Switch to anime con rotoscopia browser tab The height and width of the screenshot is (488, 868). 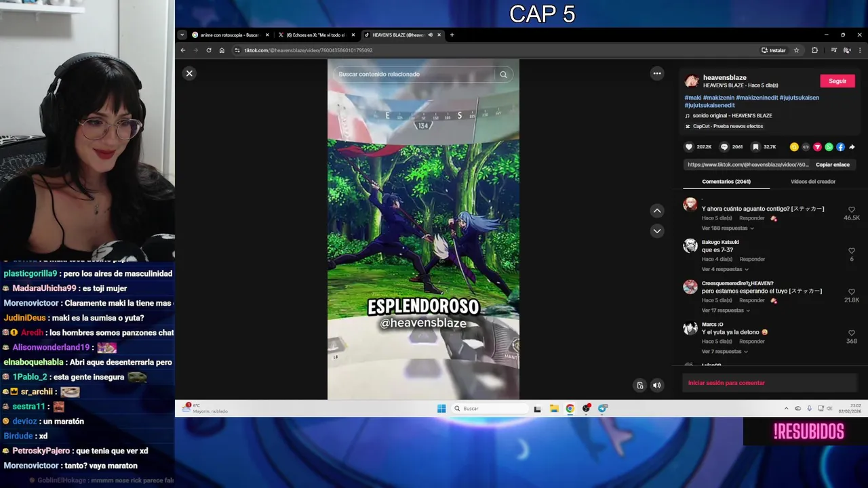pos(230,35)
